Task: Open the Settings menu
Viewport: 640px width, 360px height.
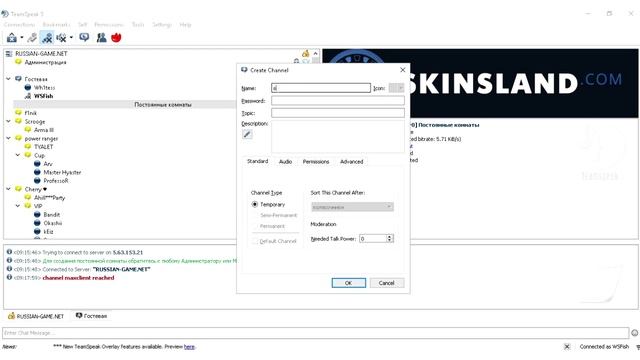Action: tap(162, 24)
